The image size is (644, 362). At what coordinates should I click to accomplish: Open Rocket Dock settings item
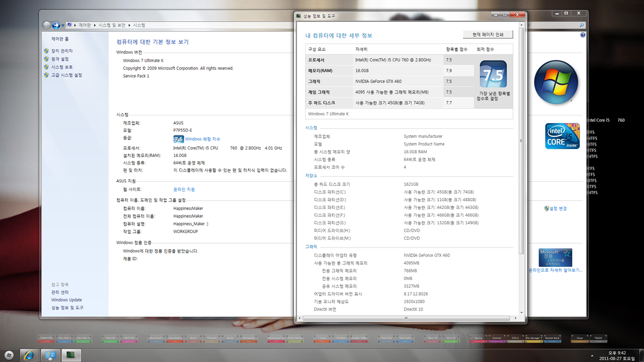click(552, 339)
